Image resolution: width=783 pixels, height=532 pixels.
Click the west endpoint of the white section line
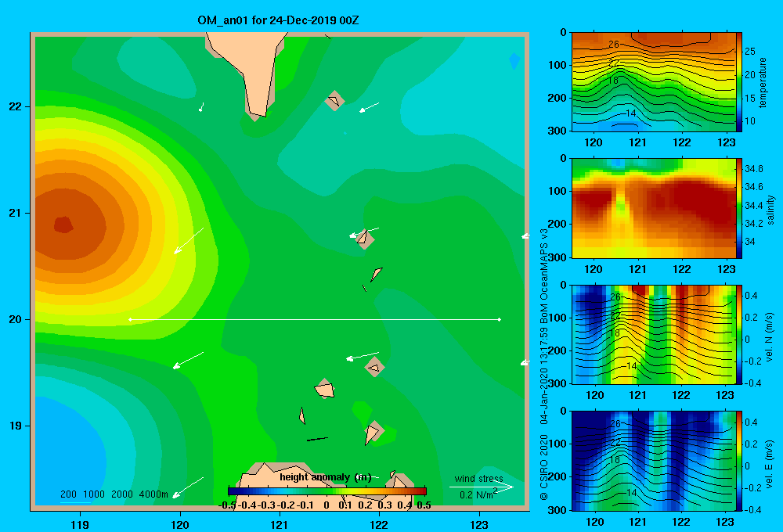tap(130, 319)
